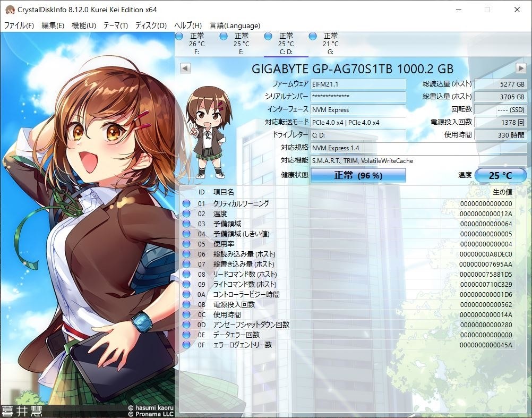532x418 pixels.
Task: Open the 言語(Language) menu
Action: pyautogui.click(x=235, y=25)
